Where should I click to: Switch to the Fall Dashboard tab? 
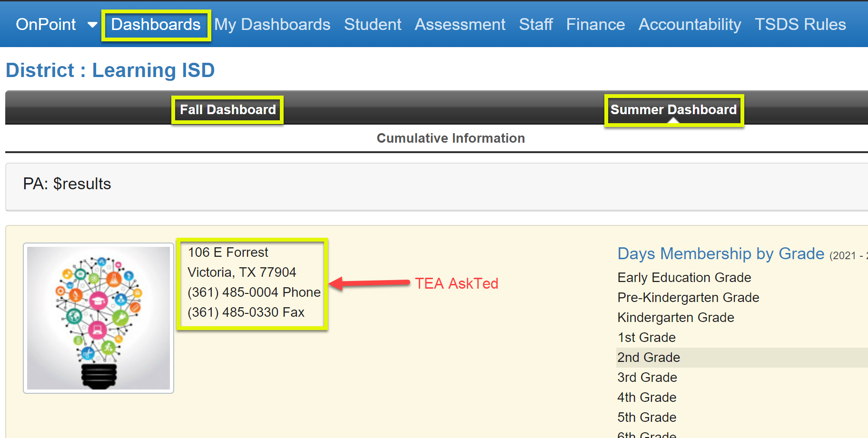(227, 109)
